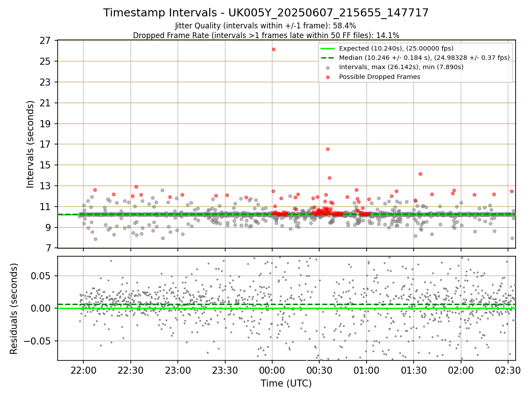Screen dimensions: 532x399
Task: Click the "01:00" x-axis tick label
Action: tap(366, 370)
